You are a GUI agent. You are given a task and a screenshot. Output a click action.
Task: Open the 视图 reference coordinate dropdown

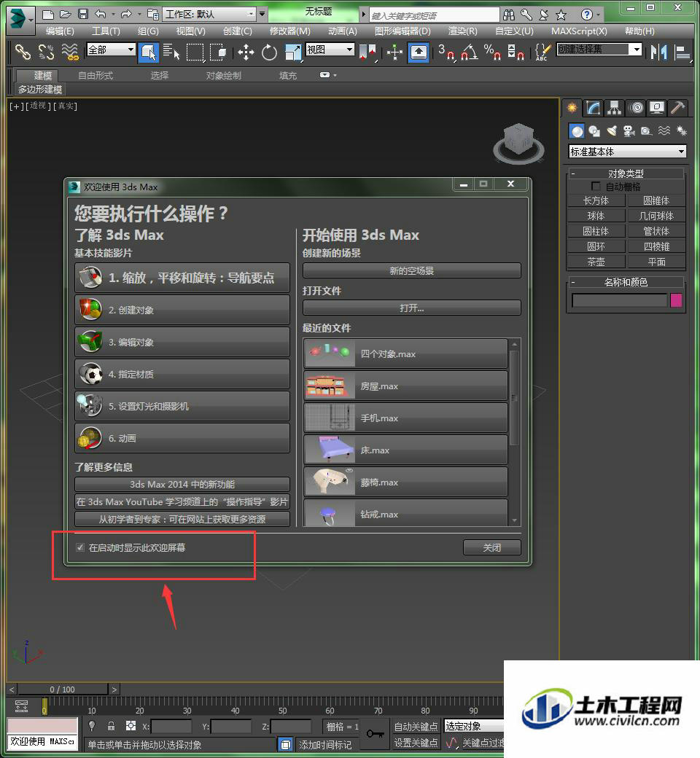(330, 50)
